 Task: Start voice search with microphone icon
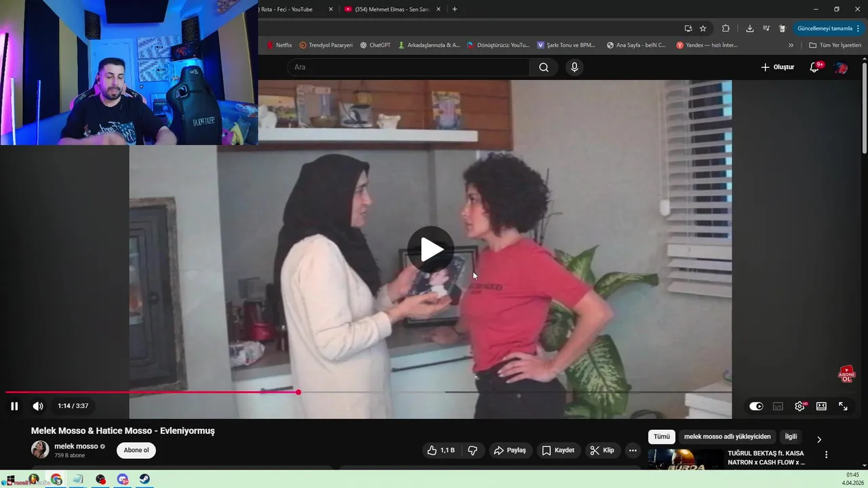tap(574, 67)
